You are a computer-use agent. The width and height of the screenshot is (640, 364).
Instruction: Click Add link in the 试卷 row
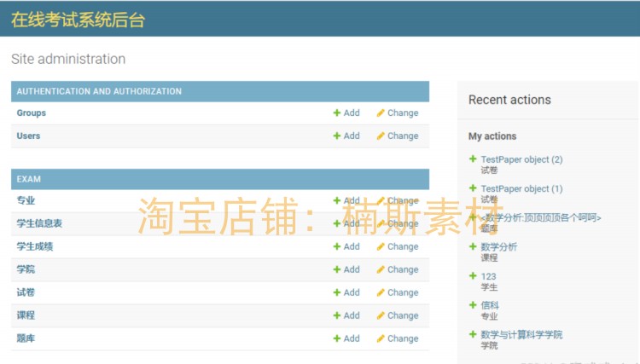[x=346, y=292]
